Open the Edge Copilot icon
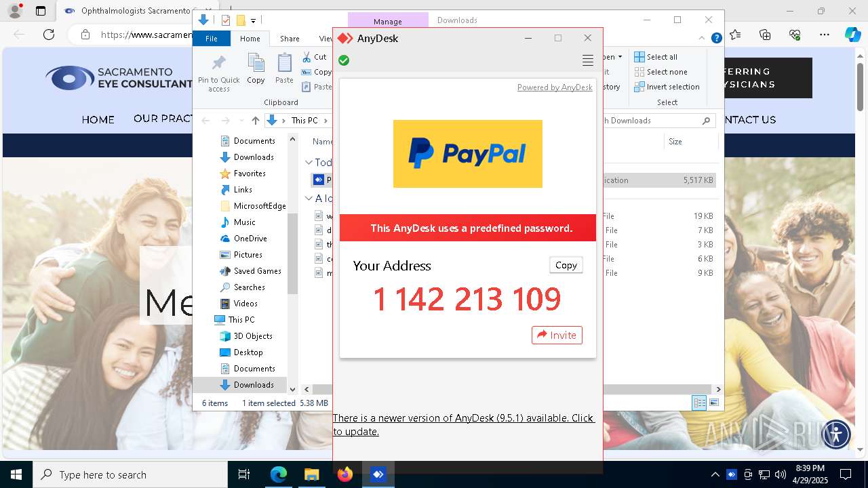This screenshot has width=868, height=488. 852,35
